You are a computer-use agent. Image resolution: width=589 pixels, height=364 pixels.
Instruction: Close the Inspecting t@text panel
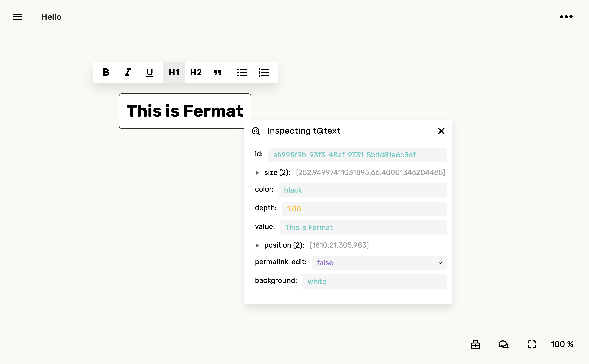pyautogui.click(x=441, y=131)
